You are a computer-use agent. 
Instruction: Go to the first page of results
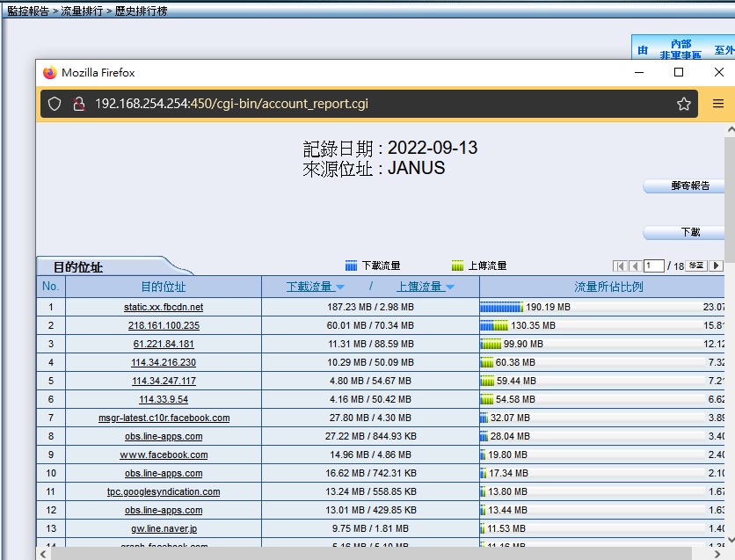click(x=620, y=265)
